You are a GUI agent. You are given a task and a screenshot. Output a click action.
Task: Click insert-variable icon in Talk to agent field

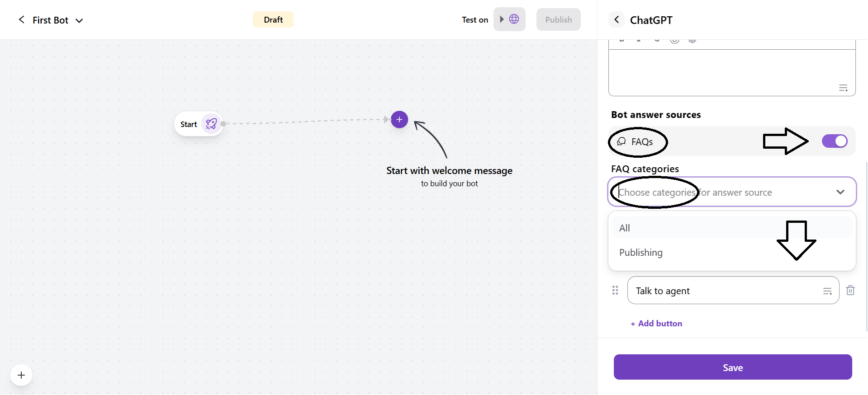[x=827, y=291]
